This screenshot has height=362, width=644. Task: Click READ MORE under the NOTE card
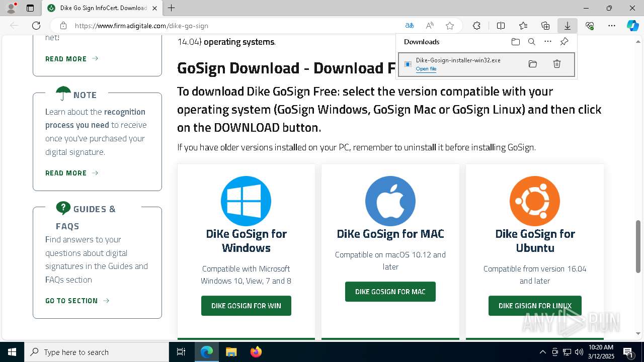(72, 173)
